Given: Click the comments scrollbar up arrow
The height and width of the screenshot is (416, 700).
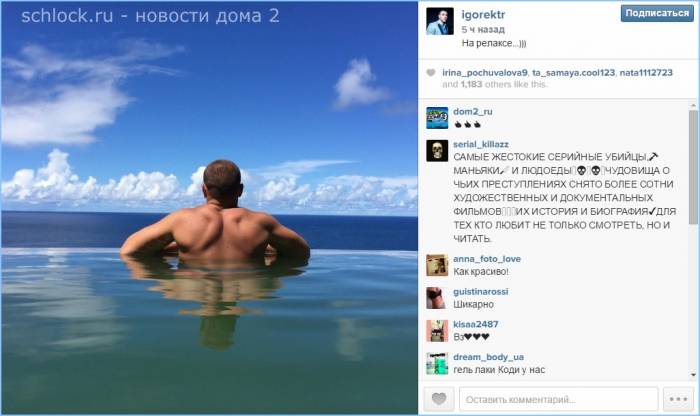Looking at the screenshot, I should [x=693, y=105].
